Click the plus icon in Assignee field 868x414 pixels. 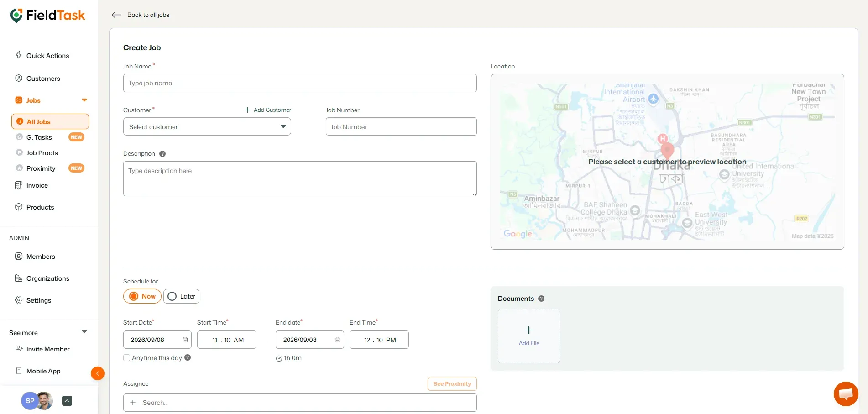(x=133, y=403)
